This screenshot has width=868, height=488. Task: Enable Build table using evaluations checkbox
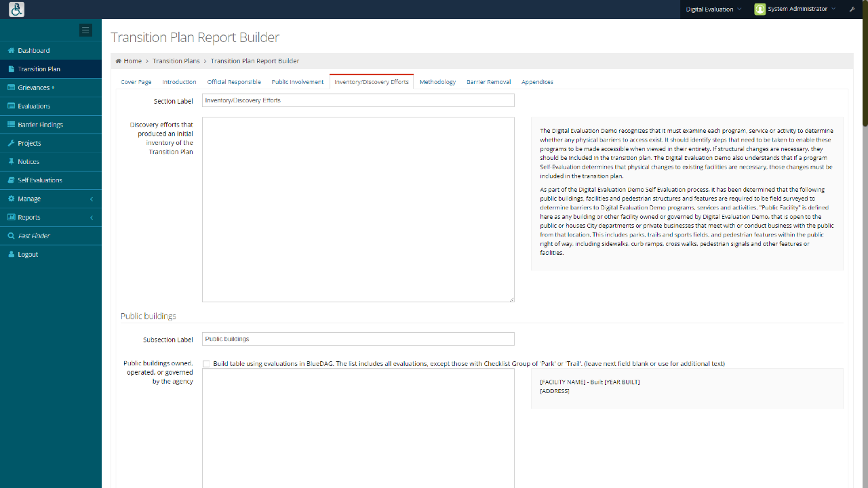tap(206, 364)
